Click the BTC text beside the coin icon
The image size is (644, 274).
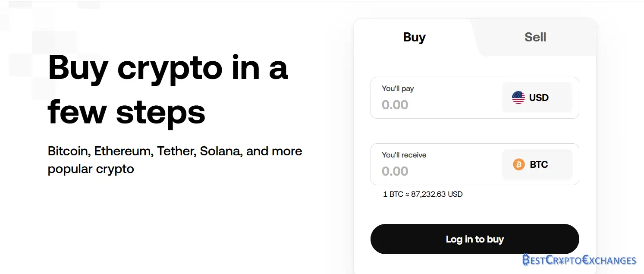click(539, 164)
